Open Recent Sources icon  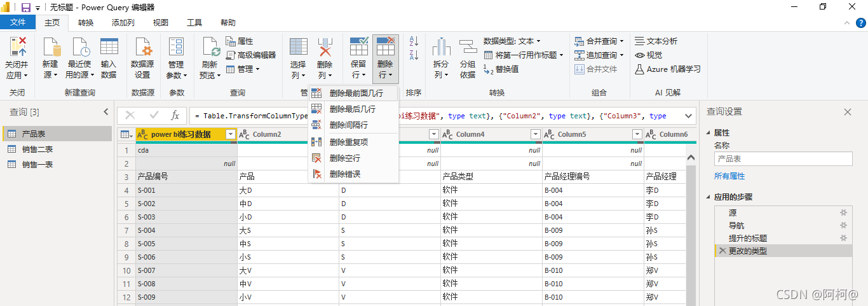point(80,48)
